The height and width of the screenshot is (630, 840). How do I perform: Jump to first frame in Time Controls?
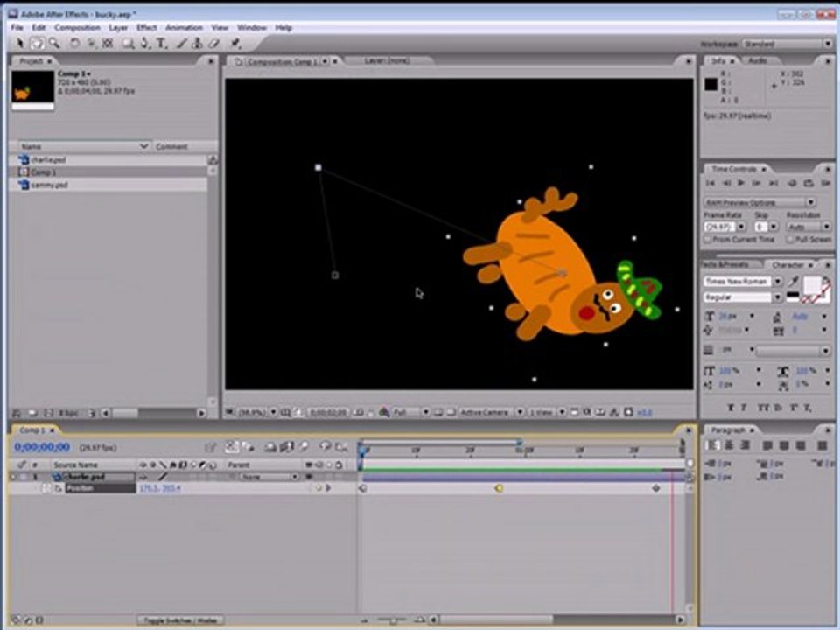(x=710, y=183)
